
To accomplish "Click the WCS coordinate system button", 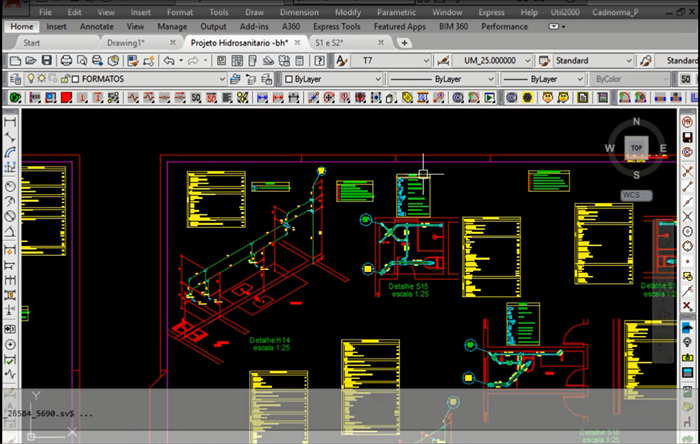I will click(x=636, y=195).
